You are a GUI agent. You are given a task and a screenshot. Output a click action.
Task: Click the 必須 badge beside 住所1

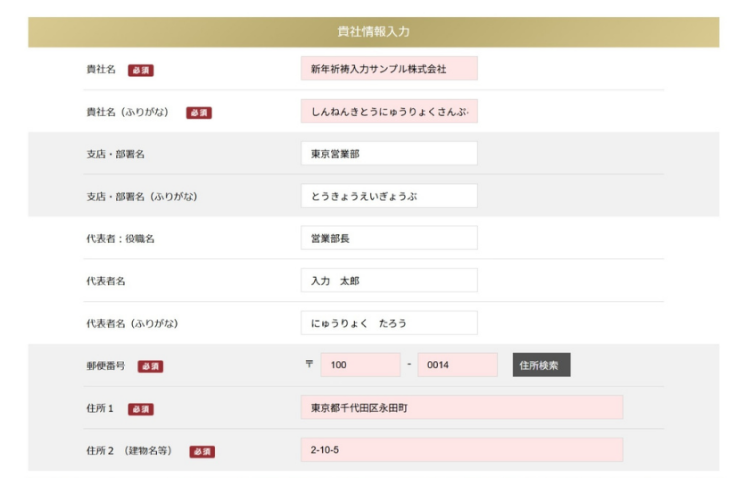click(141, 409)
